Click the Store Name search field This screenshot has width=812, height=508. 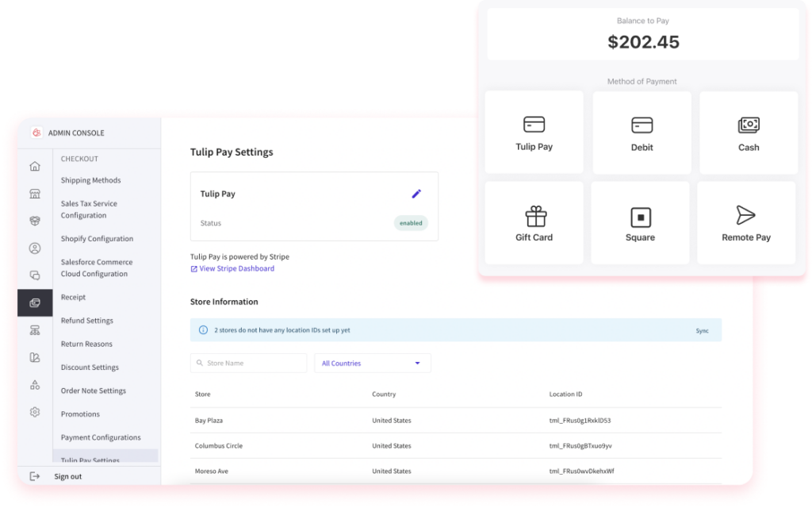coord(248,364)
